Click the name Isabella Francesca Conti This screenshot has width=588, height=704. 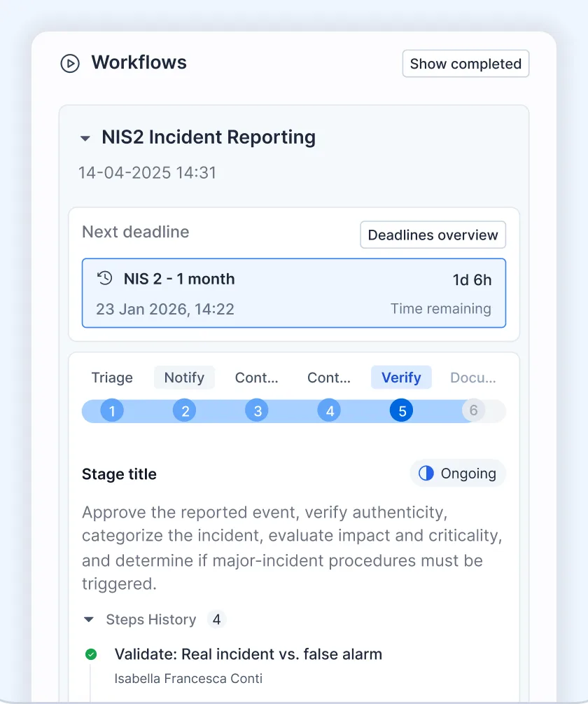point(188,678)
